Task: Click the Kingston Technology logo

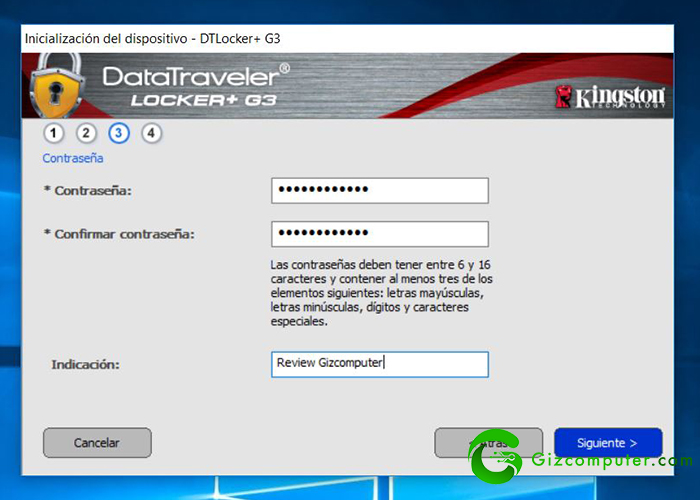Action: [610, 96]
